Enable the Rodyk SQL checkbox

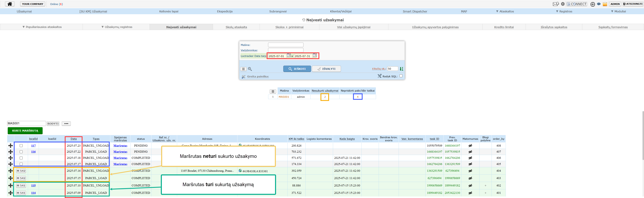401,76
